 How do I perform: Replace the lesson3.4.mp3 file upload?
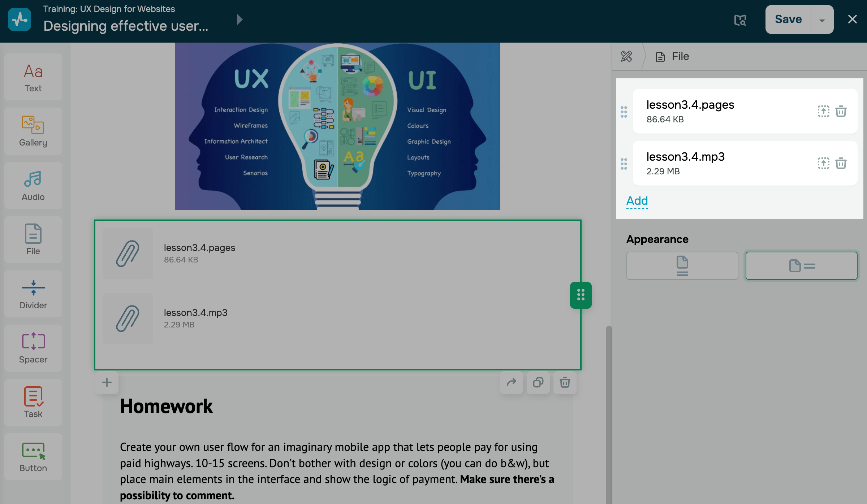tap(823, 163)
